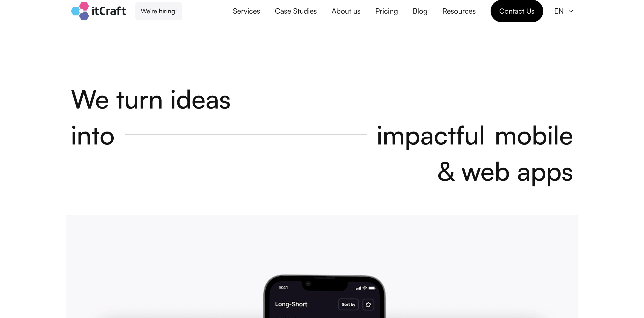Click the blue hexagon shape icon
The width and height of the screenshot is (644, 318).
[x=75, y=11]
